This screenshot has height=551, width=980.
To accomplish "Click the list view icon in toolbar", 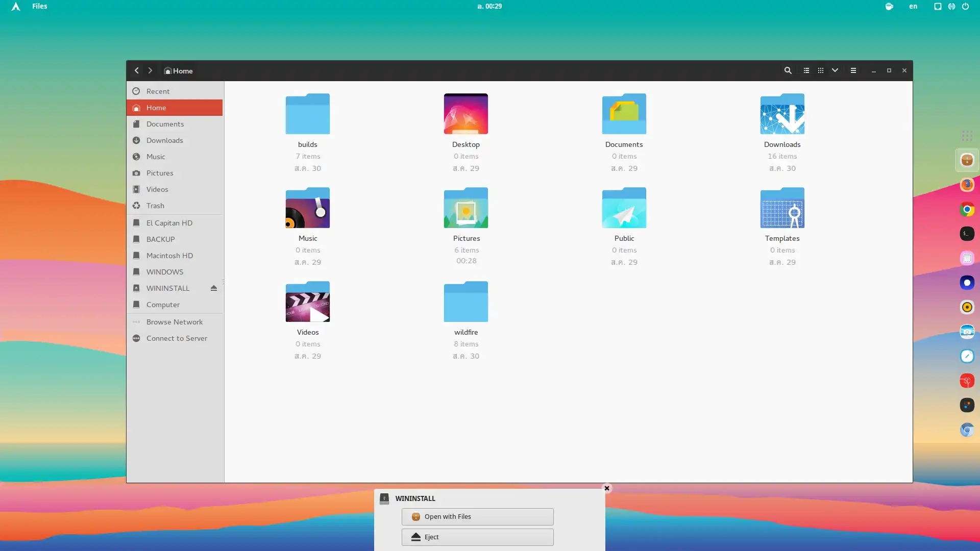I will pyautogui.click(x=805, y=70).
